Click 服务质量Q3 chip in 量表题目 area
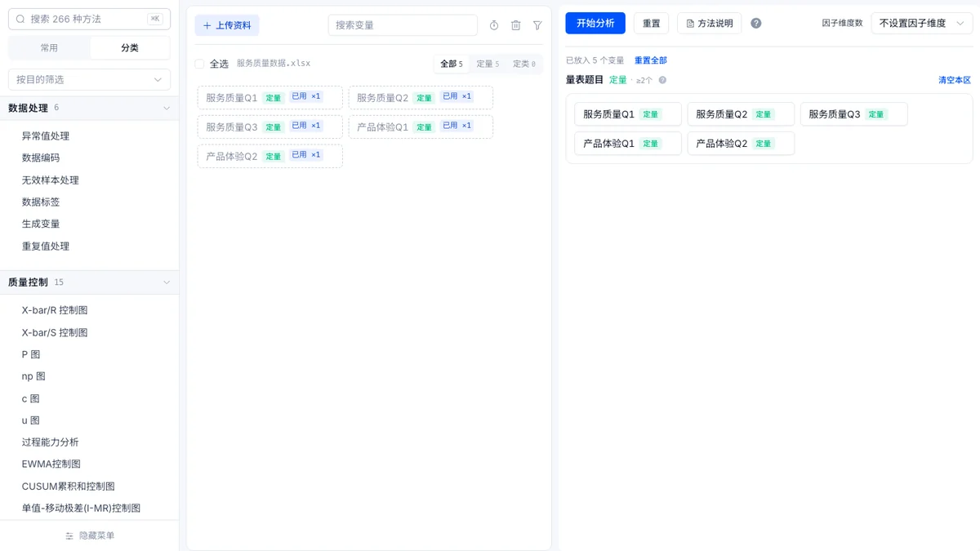Viewport: 980px width, 551px height. pos(853,114)
